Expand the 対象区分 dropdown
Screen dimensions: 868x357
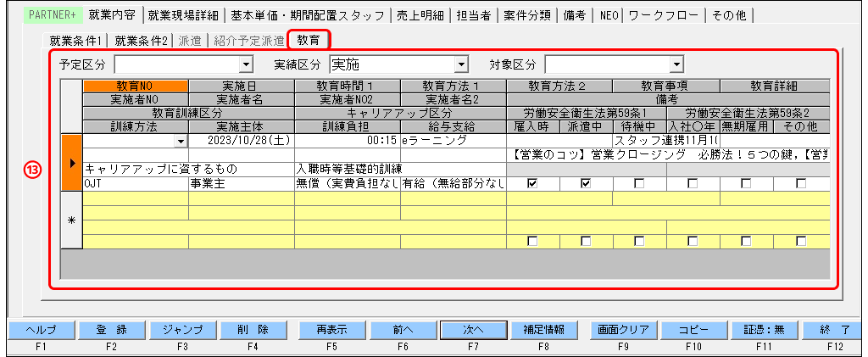point(676,65)
